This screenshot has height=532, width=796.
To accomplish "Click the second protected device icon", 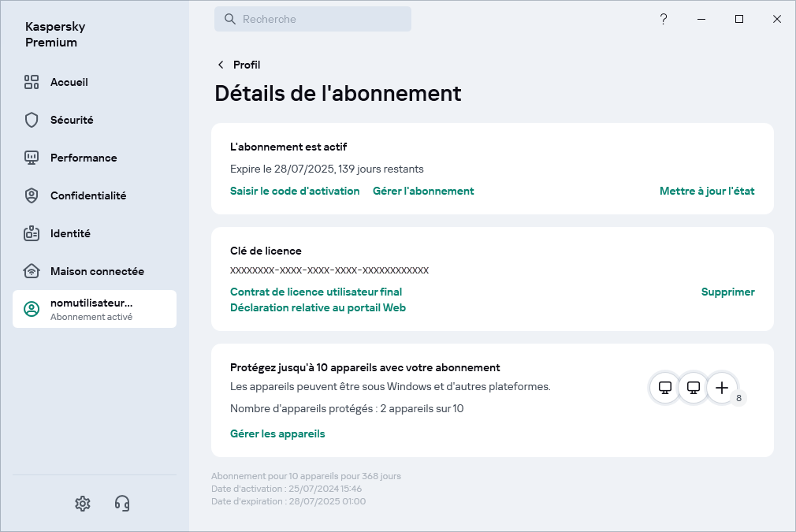I will (x=694, y=388).
